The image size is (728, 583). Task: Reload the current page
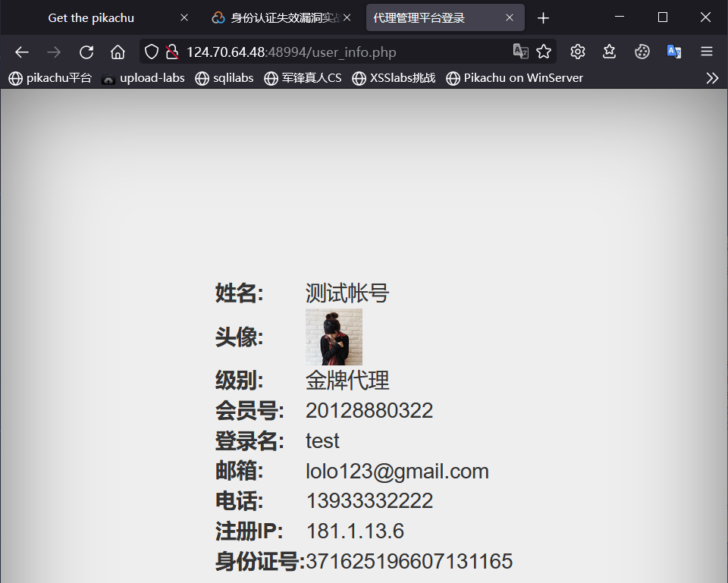(x=86, y=52)
